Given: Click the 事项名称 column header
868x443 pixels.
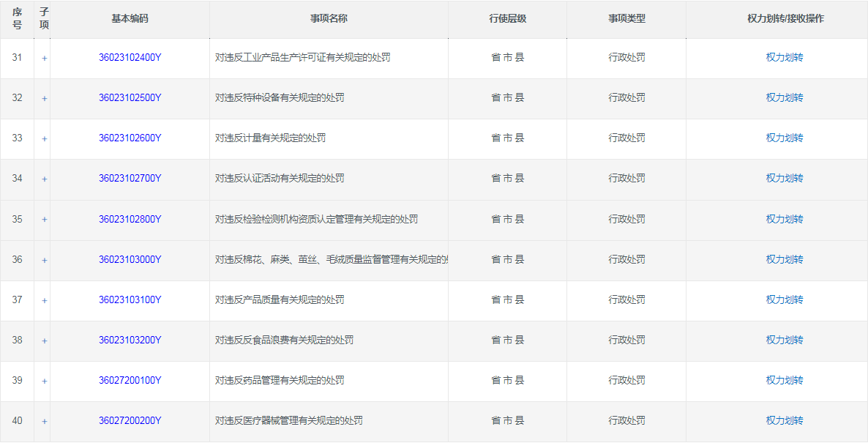Looking at the screenshot, I should pyautogui.click(x=329, y=18).
